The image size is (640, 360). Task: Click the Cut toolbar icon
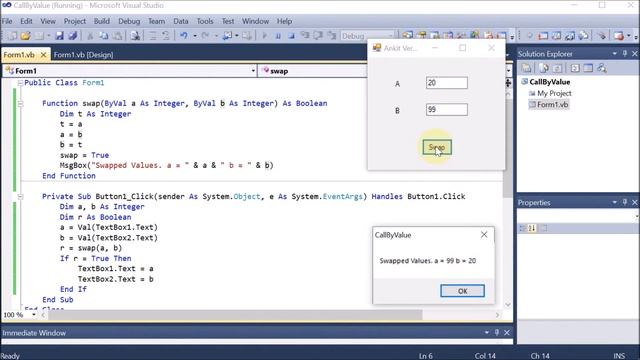[x=90, y=36]
